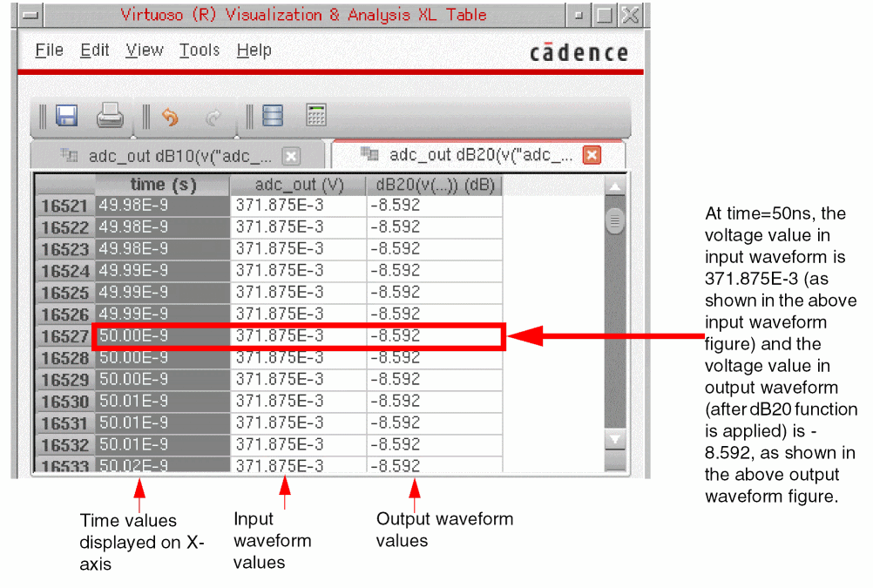
Task: Select row header 16531
Action: click(x=64, y=423)
